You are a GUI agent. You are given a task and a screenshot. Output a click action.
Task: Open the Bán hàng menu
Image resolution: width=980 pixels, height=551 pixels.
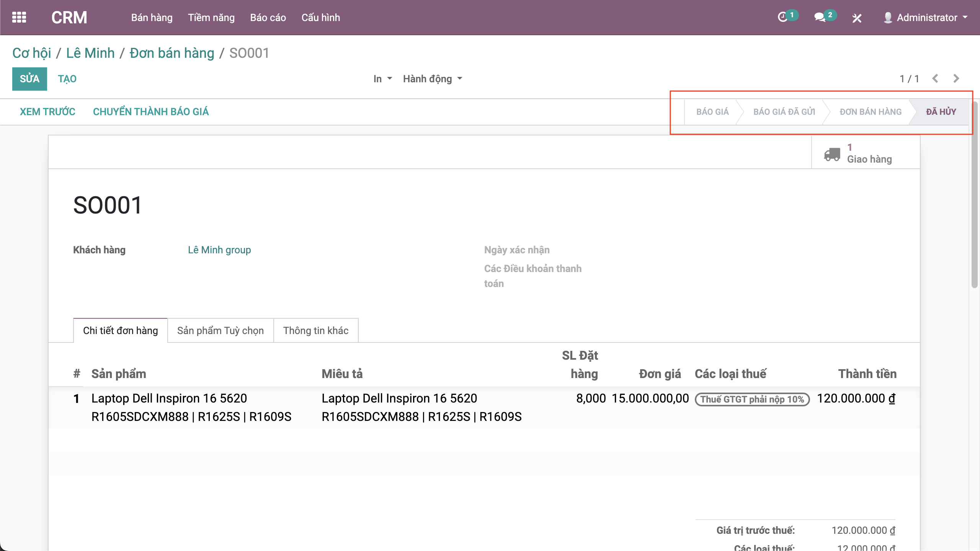[152, 18]
